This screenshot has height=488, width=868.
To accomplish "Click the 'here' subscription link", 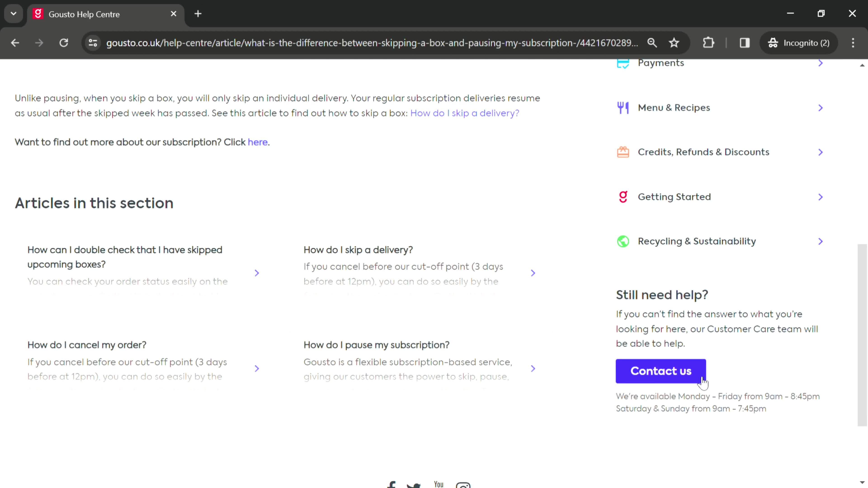I will [257, 142].
